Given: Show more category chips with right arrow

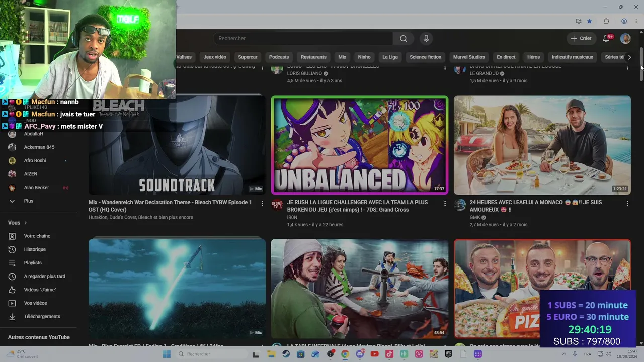Looking at the screenshot, I should (629, 57).
